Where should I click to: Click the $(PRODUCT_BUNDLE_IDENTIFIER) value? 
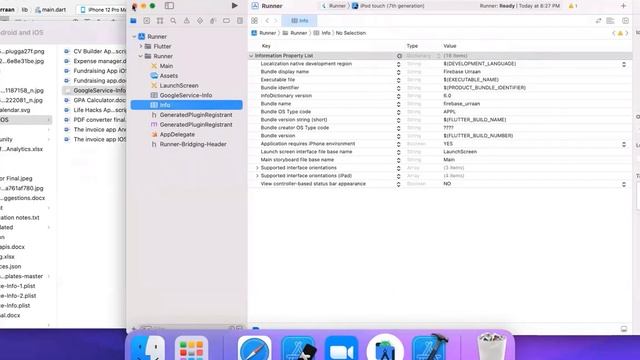pos(484,88)
